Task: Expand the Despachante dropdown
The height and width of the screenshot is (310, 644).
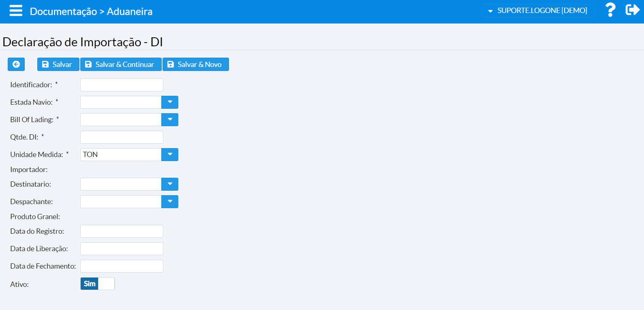Action: click(170, 202)
